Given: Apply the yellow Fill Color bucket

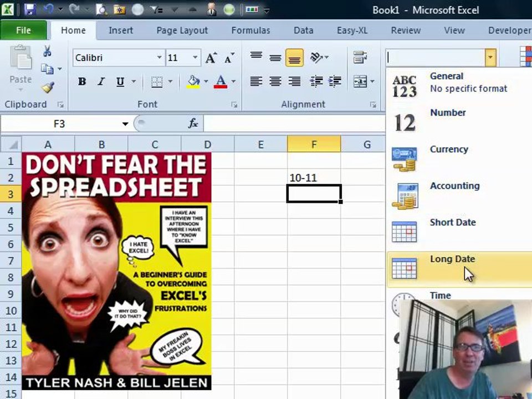Looking at the screenshot, I should [193, 81].
